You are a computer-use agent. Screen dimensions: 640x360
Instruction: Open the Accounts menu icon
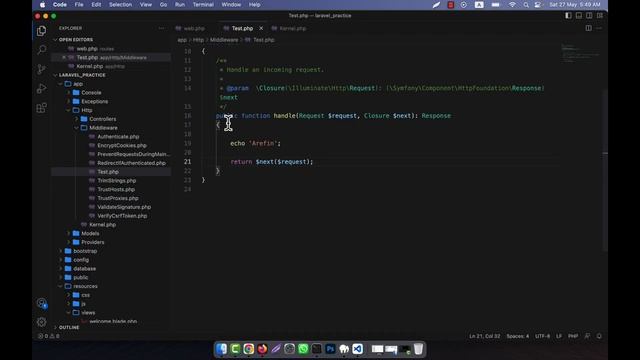click(x=41, y=303)
